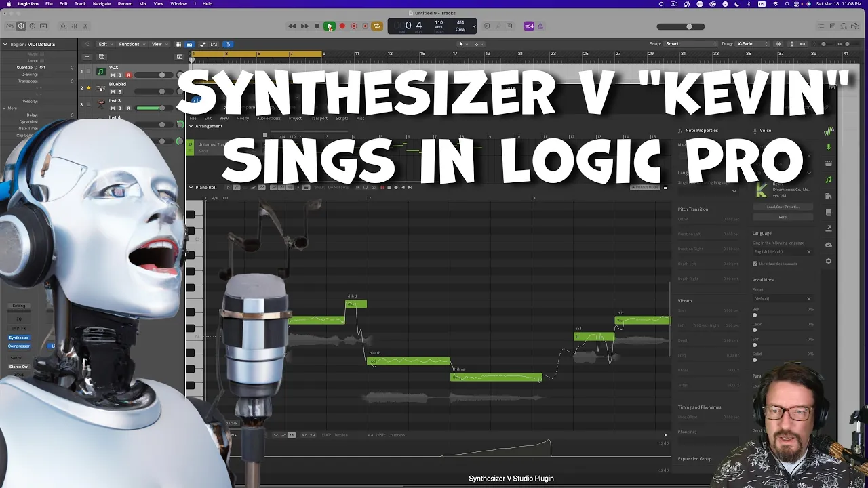Click the Synthesizer plugin slot
This screenshot has width=868, height=488.
click(19, 338)
